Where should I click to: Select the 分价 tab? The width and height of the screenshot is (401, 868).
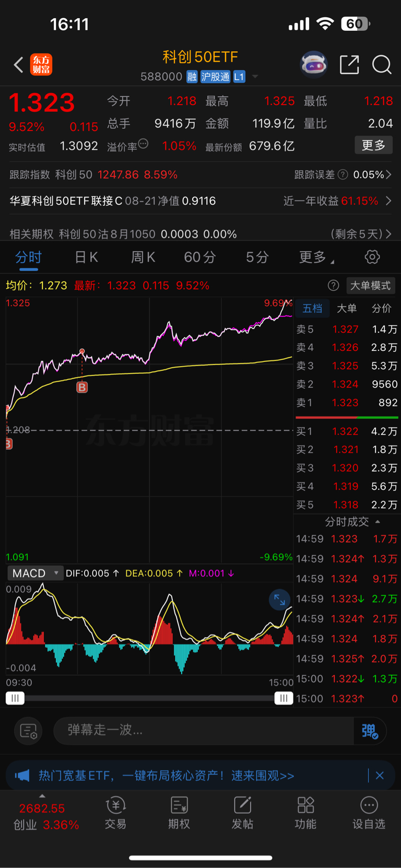click(381, 308)
